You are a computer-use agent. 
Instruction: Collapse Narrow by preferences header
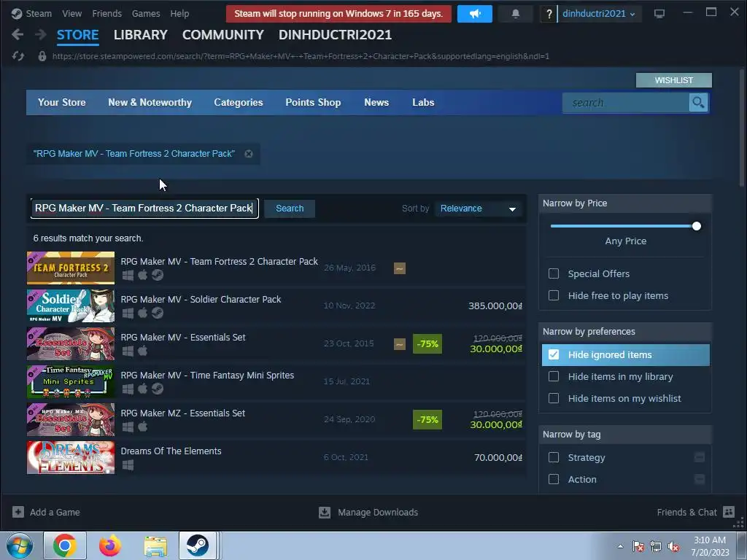pos(625,332)
